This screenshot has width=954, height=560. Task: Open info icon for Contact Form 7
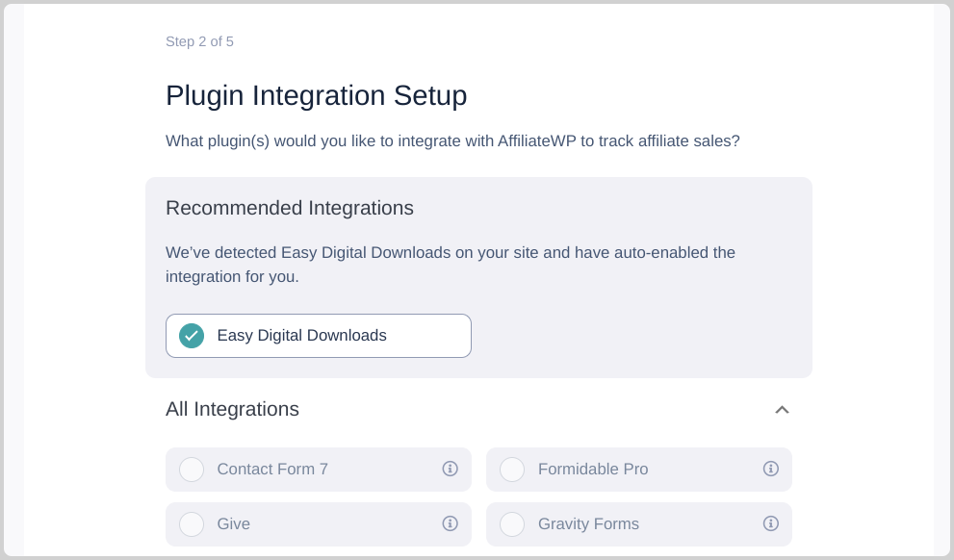451,469
